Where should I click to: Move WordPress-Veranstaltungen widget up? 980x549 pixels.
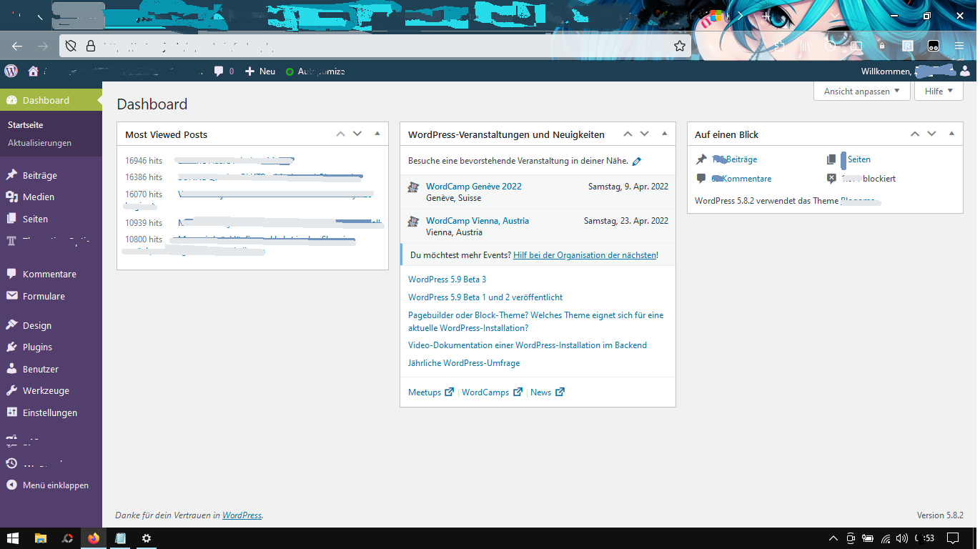(628, 134)
